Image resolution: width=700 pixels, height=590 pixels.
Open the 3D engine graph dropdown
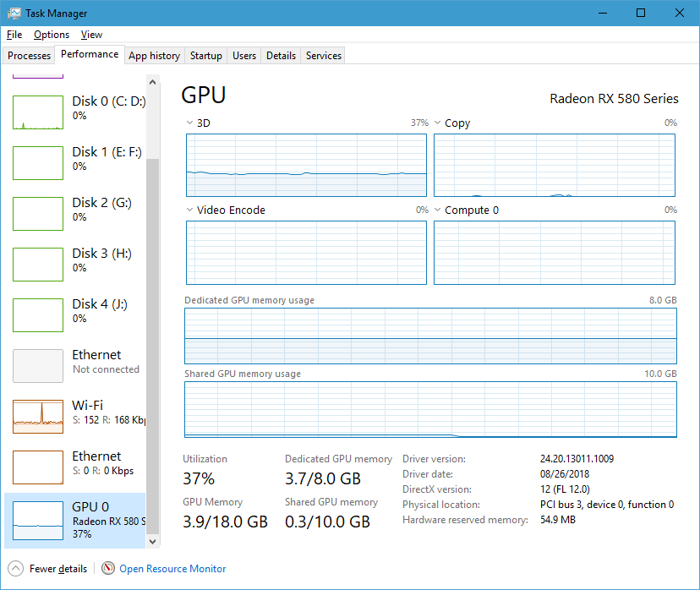tap(189, 123)
